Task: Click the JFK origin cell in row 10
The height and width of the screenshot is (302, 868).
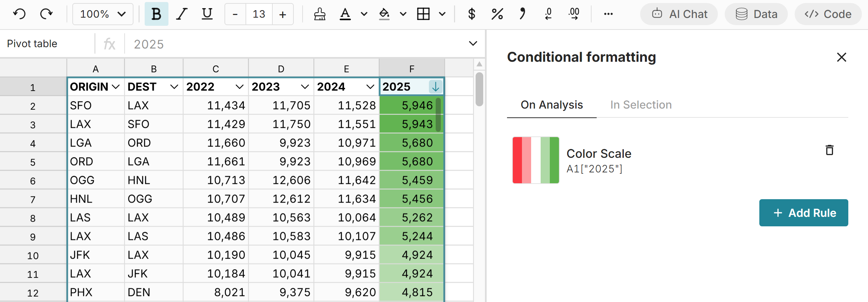Action: tap(96, 255)
